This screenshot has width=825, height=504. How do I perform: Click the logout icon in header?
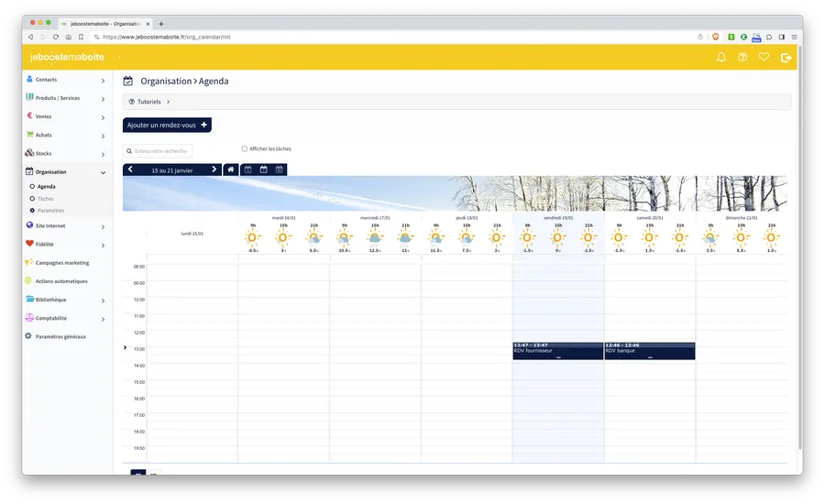click(786, 58)
